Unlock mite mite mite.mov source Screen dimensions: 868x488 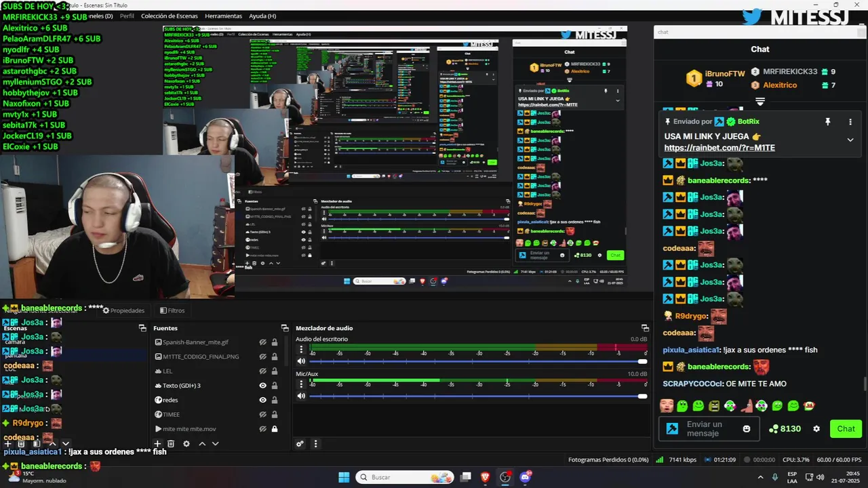[x=275, y=429]
